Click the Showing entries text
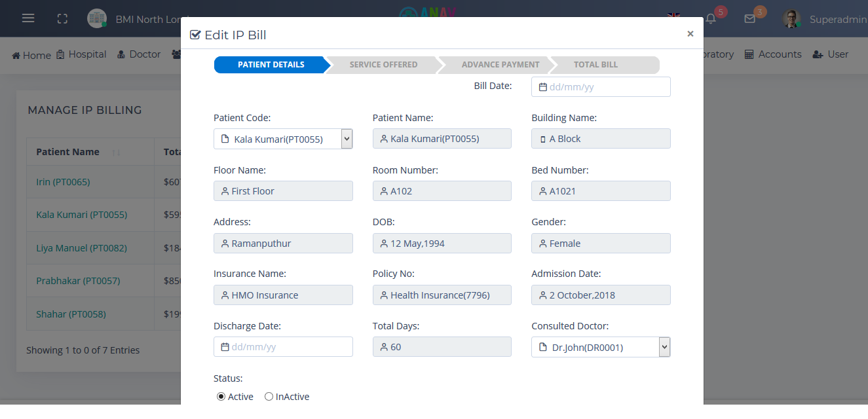868x419 pixels. point(83,350)
